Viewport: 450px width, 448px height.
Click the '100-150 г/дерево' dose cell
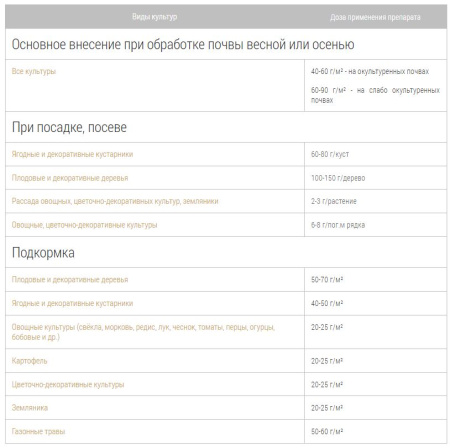pyautogui.click(x=338, y=178)
